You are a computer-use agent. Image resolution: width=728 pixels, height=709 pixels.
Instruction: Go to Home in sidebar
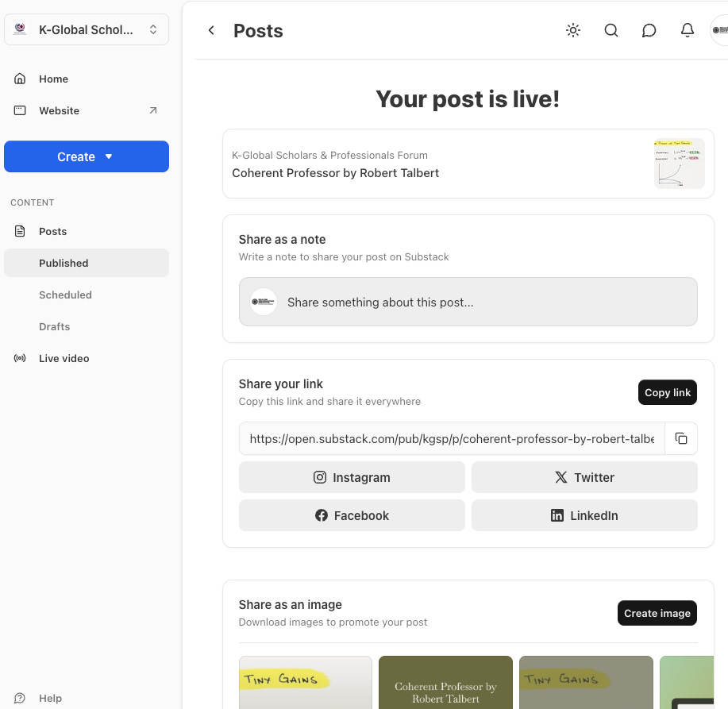(87, 79)
